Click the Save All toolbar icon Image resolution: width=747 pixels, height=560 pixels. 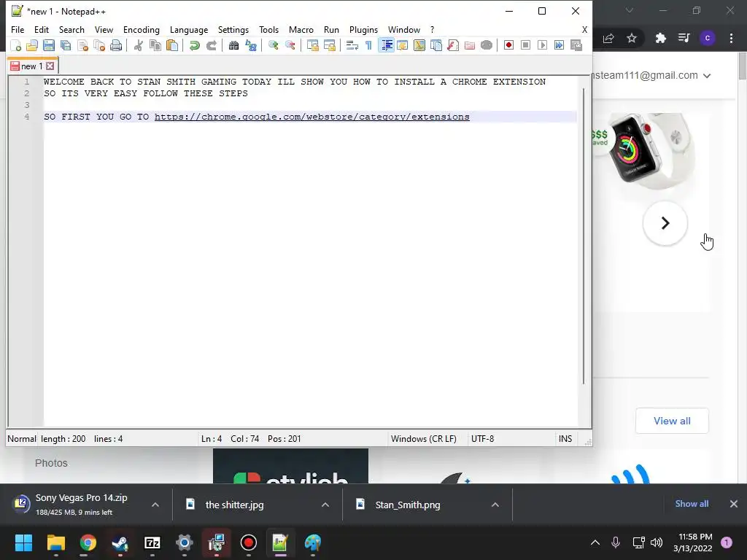[66, 45]
